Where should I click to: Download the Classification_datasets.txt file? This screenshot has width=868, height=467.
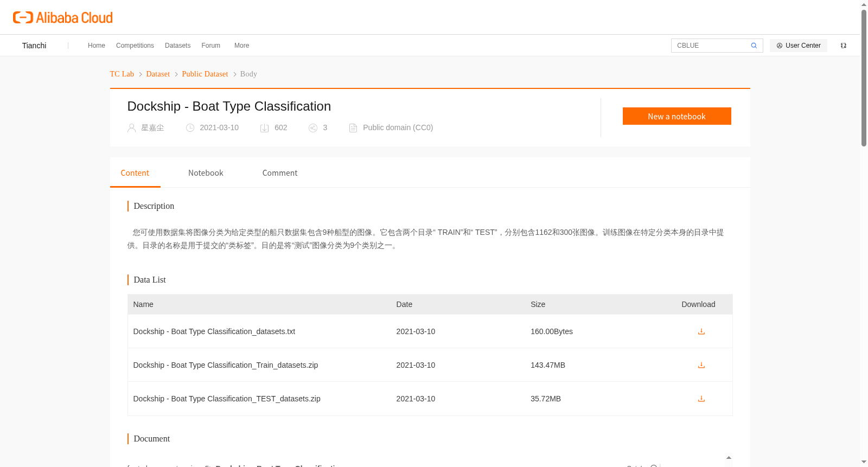pyautogui.click(x=701, y=331)
